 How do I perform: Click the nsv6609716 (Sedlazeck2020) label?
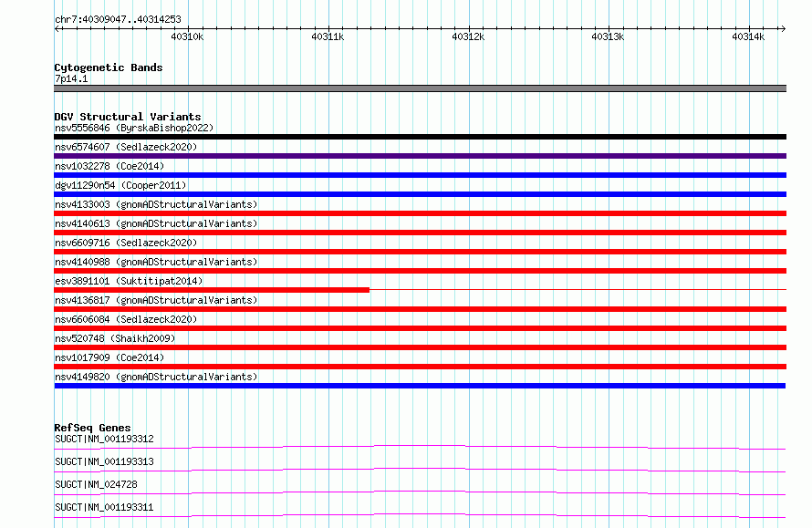[126, 243]
